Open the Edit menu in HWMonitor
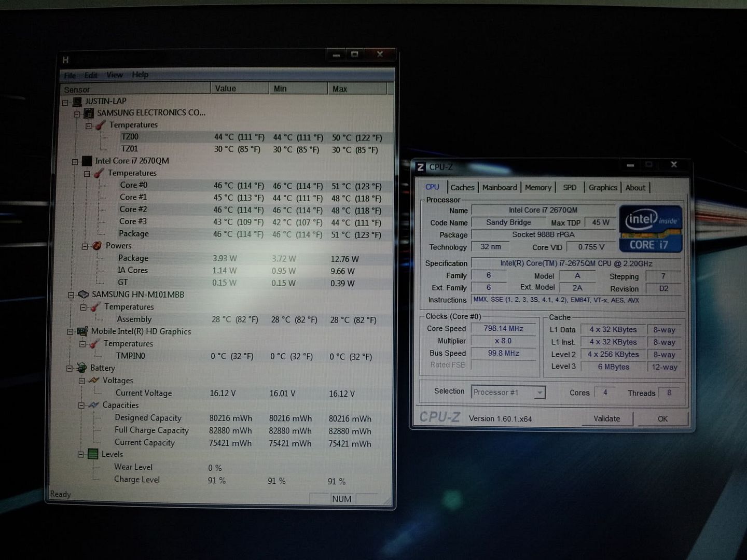 point(91,75)
